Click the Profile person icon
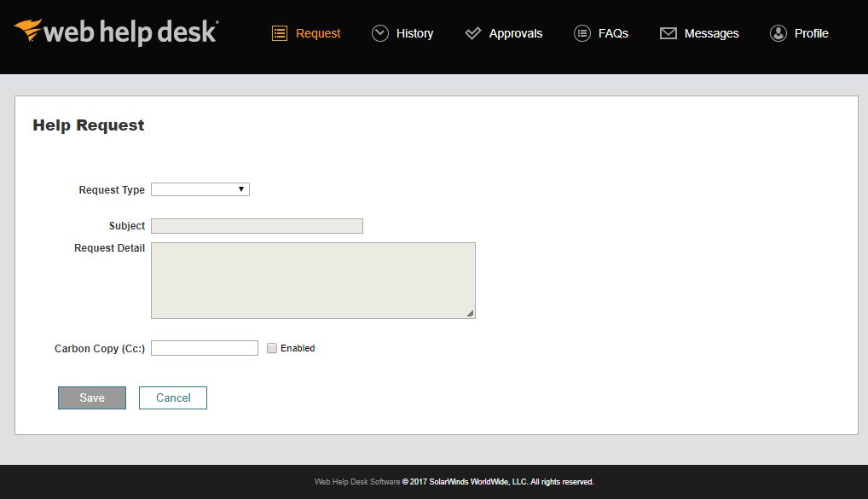This screenshot has width=868, height=499. 778,33
